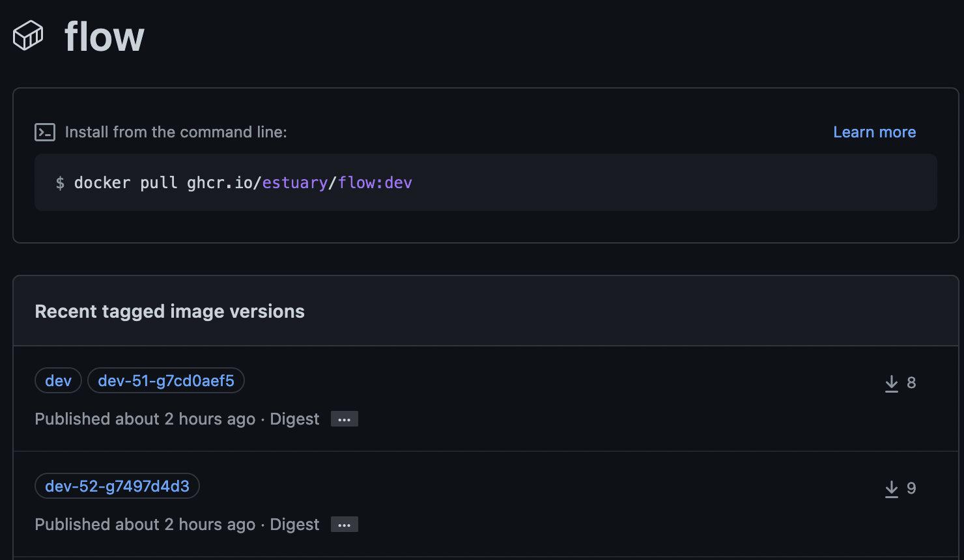The width and height of the screenshot is (964, 560).
Task: Click the Recent tagged image versions heading
Action: tap(169, 311)
